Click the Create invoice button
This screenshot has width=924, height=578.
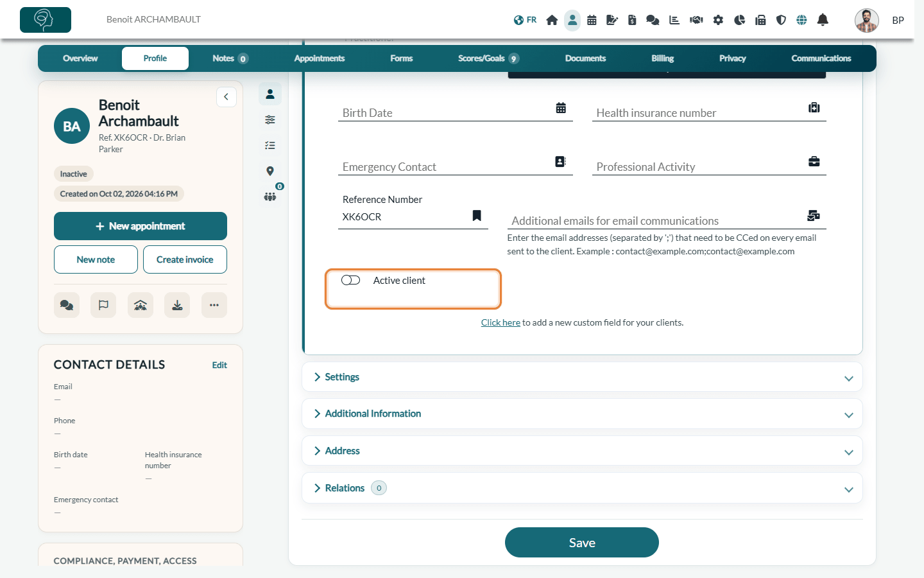click(185, 259)
